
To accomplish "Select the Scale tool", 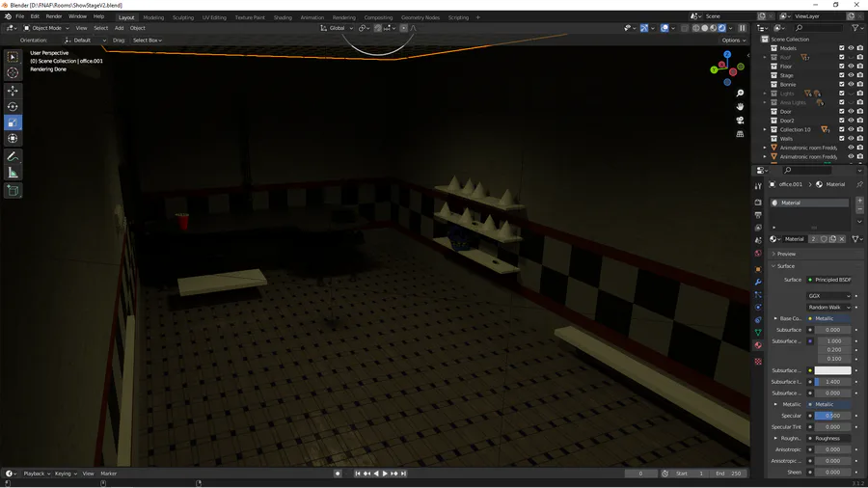I will point(13,122).
